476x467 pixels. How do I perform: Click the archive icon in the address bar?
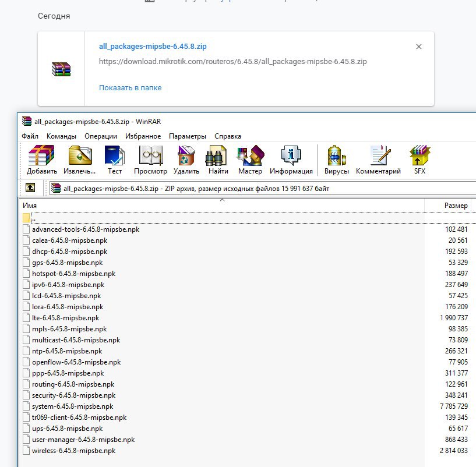click(56, 189)
